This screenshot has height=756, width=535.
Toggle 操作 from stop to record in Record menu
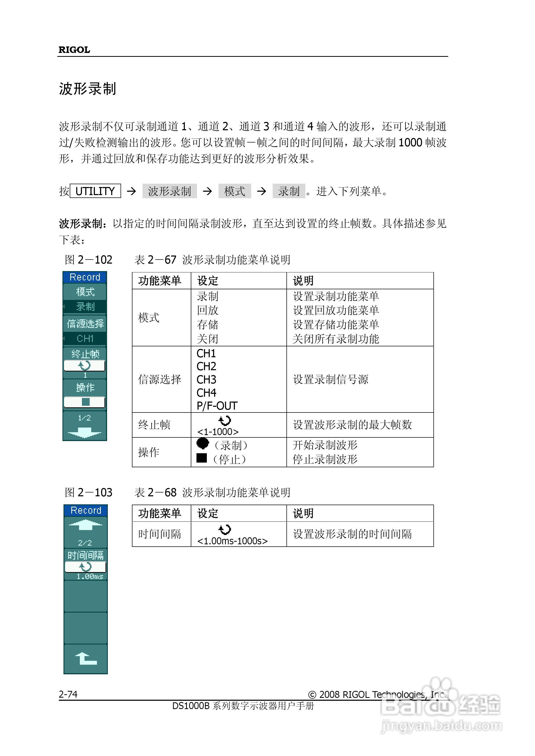(85, 402)
